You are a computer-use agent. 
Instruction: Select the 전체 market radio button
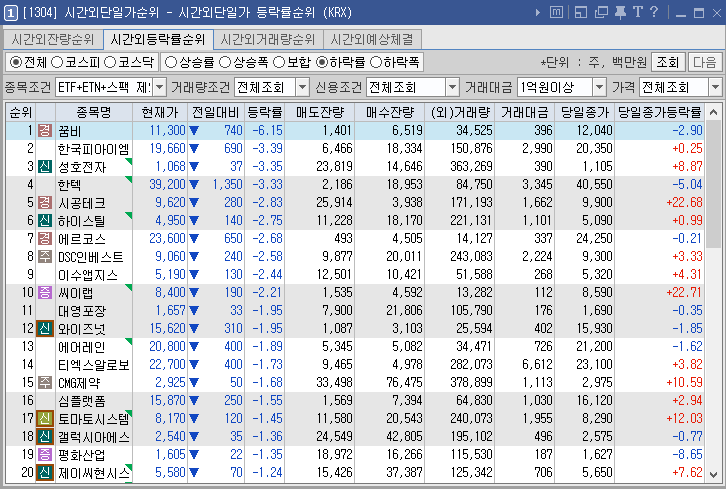click(16, 62)
